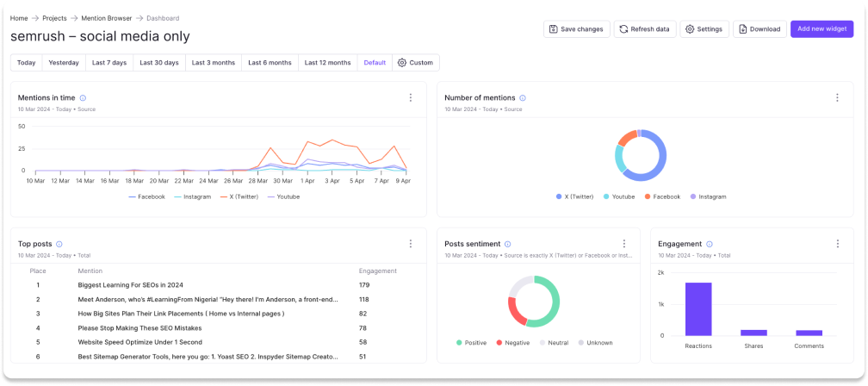Click the Refresh data button
This screenshot has height=386, width=868.
pyautogui.click(x=644, y=29)
